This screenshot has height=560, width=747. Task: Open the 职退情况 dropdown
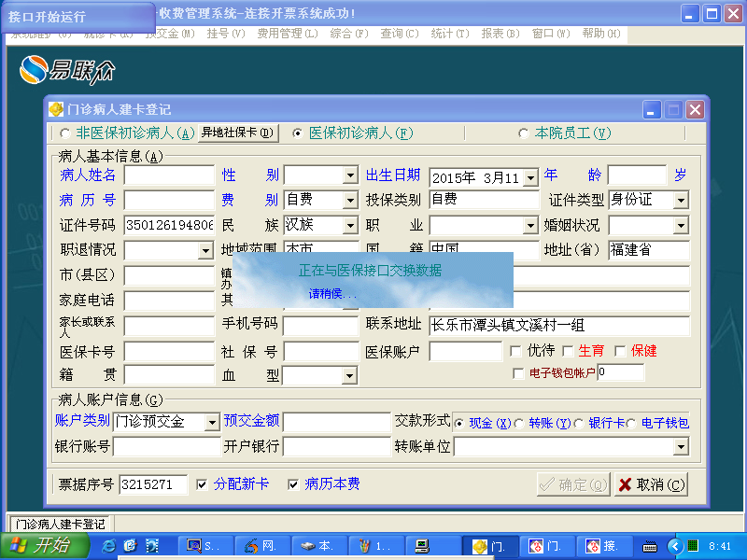[x=205, y=250]
